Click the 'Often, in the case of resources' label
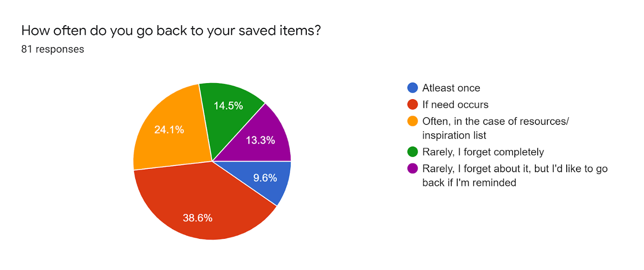 click(x=496, y=121)
